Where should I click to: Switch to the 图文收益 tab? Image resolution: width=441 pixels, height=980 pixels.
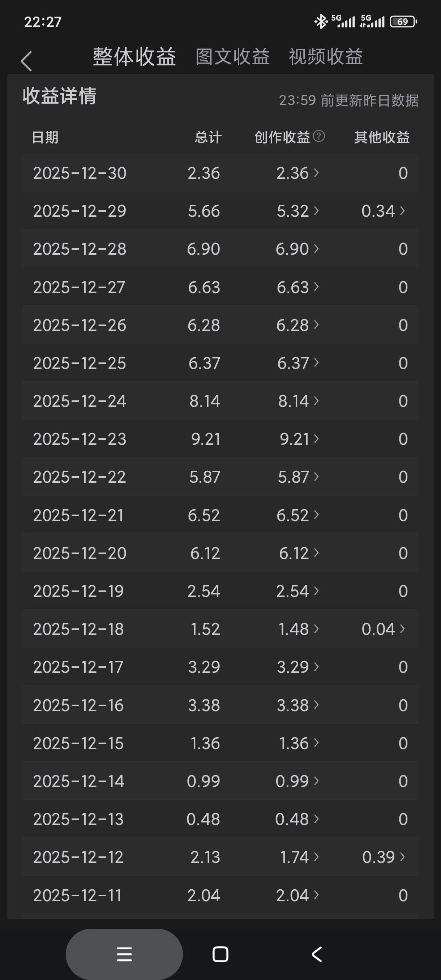click(x=232, y=57)
